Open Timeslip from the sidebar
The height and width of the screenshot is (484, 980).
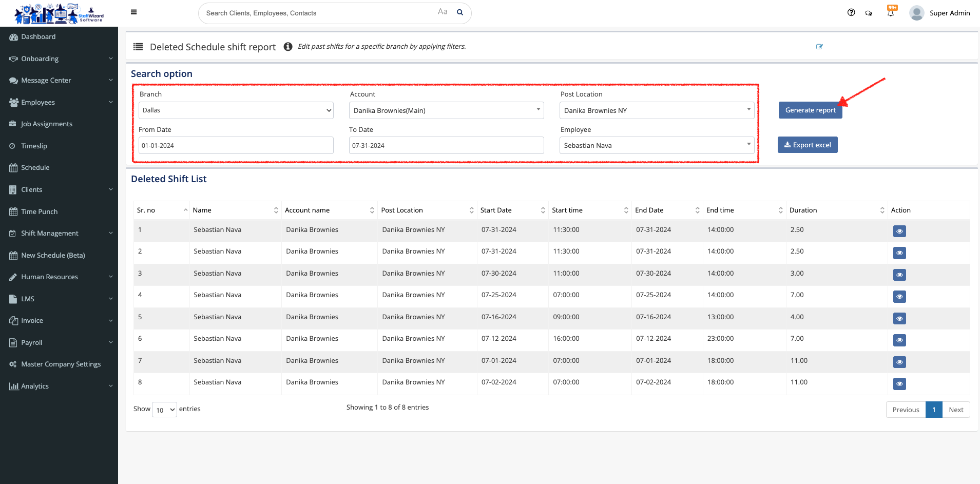[34, 146]
